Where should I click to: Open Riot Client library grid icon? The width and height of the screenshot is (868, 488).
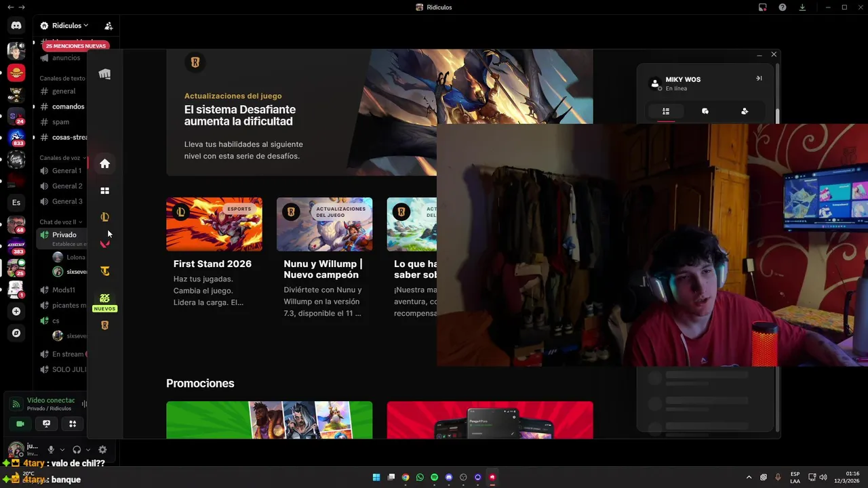click(104, 190)
